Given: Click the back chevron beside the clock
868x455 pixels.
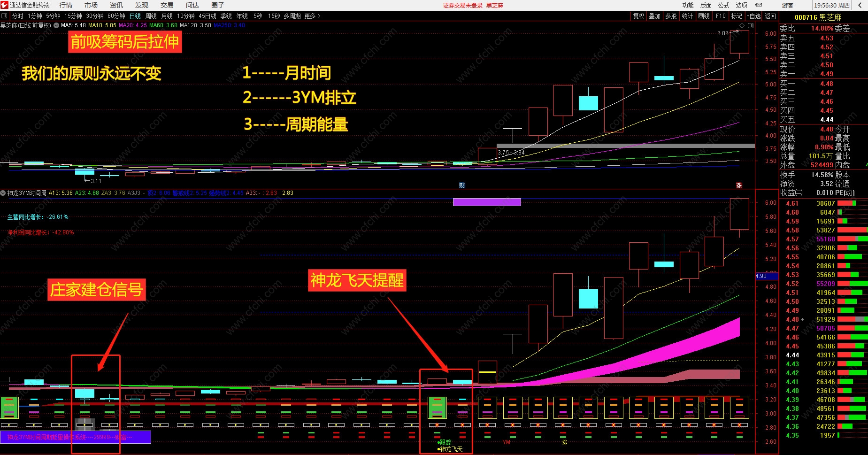Looking at the screenshot, I should click(x=860, y=5).
